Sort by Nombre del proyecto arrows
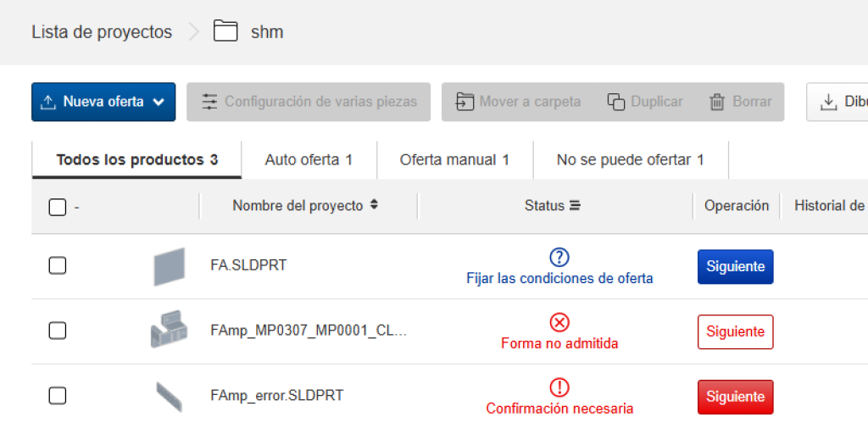 point(374,206)
